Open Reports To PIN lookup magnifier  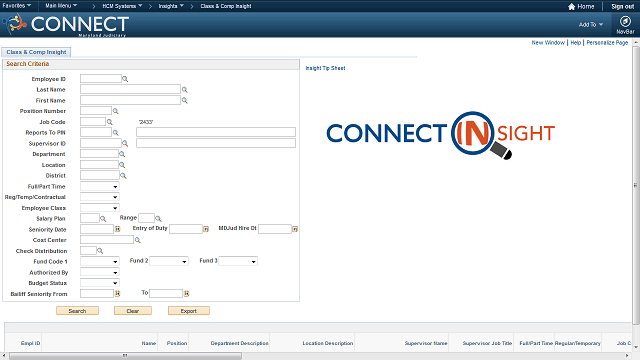pyautogui.click(x=116, y=133)
